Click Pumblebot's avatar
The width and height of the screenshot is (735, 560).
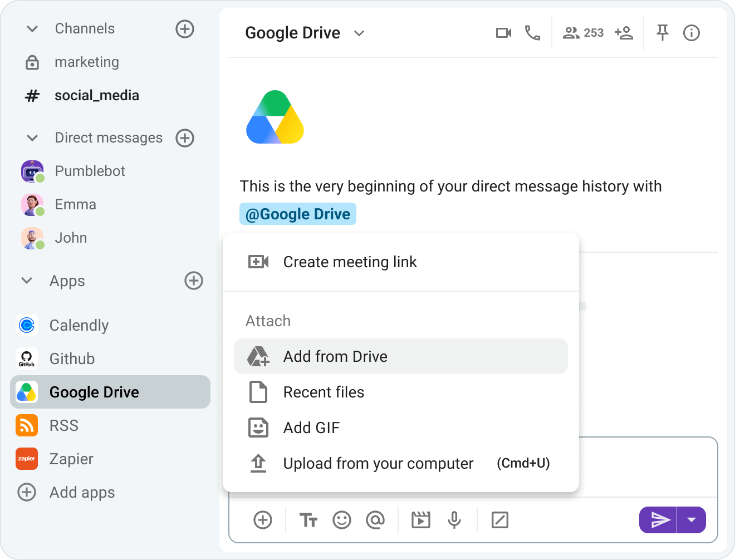coord(32,171)
